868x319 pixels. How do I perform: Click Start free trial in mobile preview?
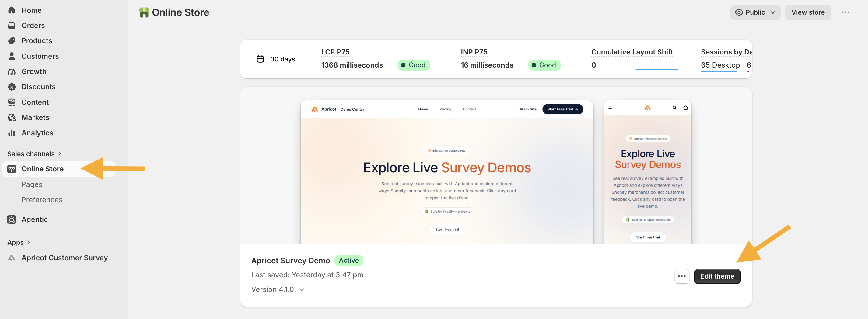tap(648, 237)
